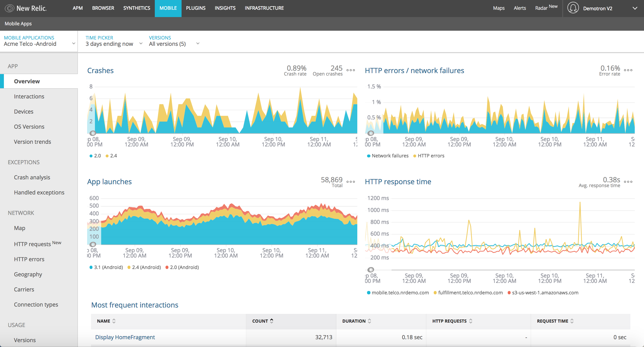Screen dimensions: 644x347
Task: Sort the table by NAME column arrows
Action: point(114,321)
